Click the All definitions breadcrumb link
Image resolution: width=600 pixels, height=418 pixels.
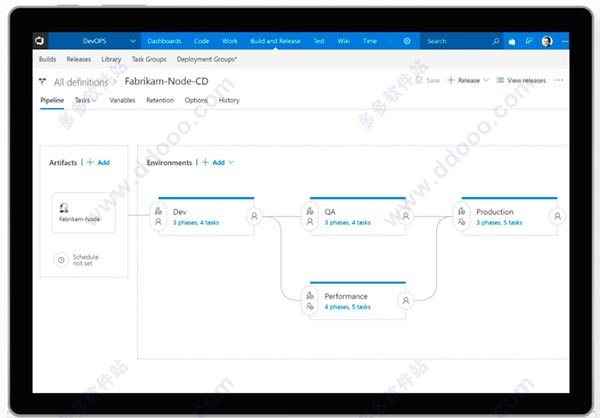click(81, 82)
